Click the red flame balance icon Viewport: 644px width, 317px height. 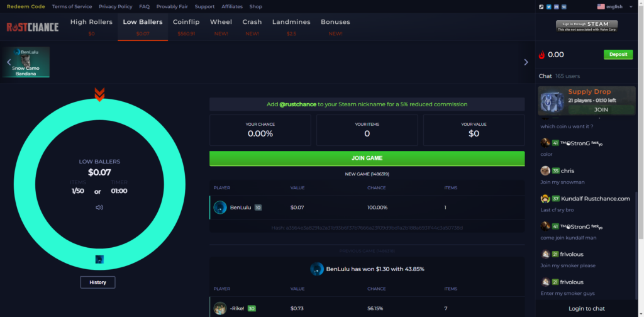pyautogui.click(x=541, y=55)
